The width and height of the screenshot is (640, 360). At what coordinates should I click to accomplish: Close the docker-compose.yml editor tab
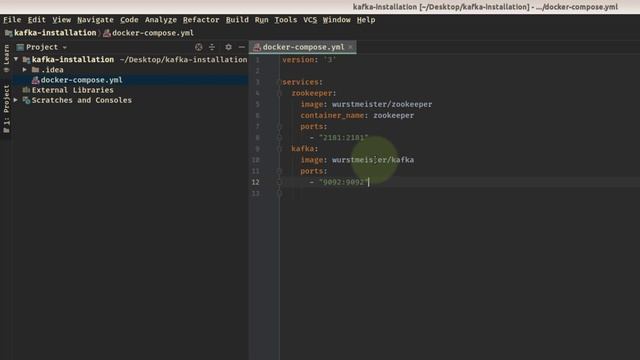point(350,47)
